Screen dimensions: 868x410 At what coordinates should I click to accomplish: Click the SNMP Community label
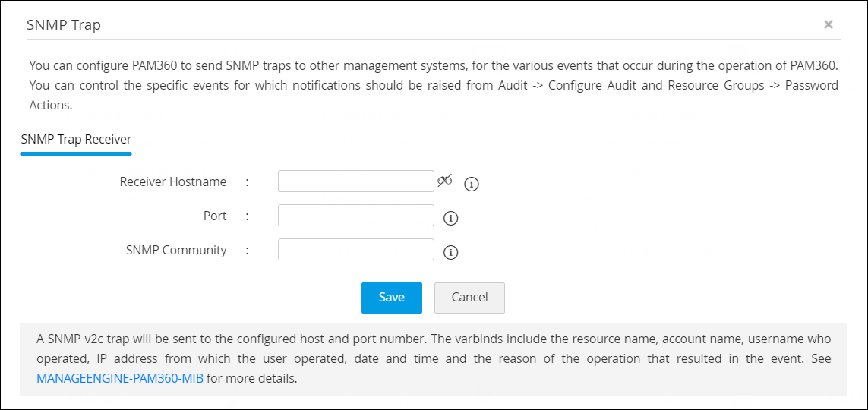click(x=176, y=250)
